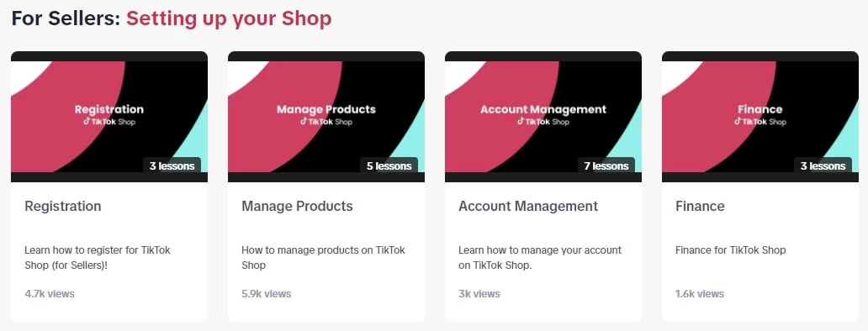Open the Registration course thumbnail
The width and height of the screenshot is (868, 331).
tap(109, 117)
